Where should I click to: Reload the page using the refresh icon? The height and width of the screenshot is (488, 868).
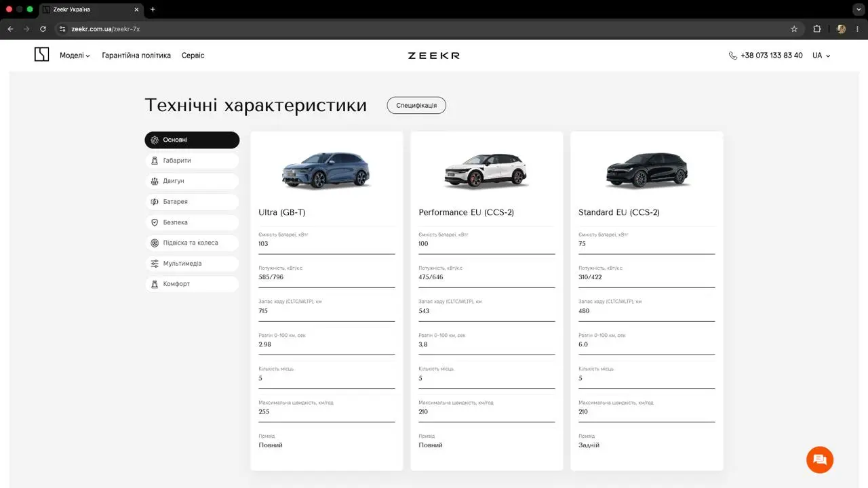click(x=43, y=29)
